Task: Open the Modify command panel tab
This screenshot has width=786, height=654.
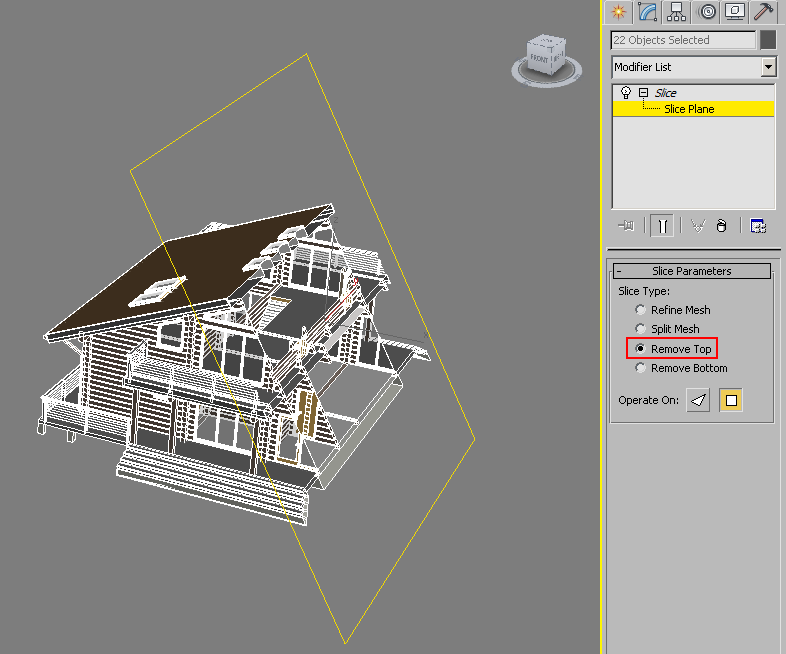Action: (648, 12)
